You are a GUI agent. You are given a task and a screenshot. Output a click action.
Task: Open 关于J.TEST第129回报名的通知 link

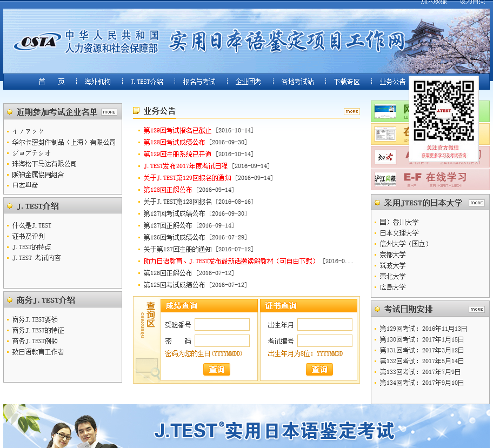point(188,178)
